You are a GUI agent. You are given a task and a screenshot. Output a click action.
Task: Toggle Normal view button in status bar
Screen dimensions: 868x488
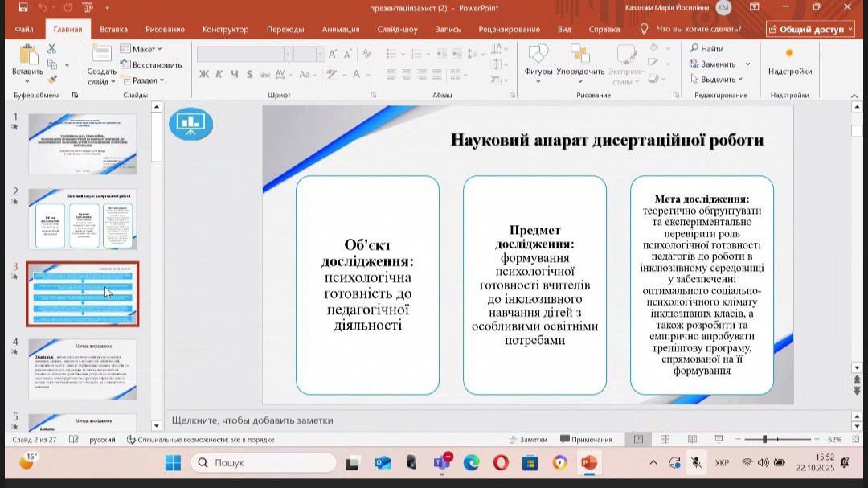638,440
